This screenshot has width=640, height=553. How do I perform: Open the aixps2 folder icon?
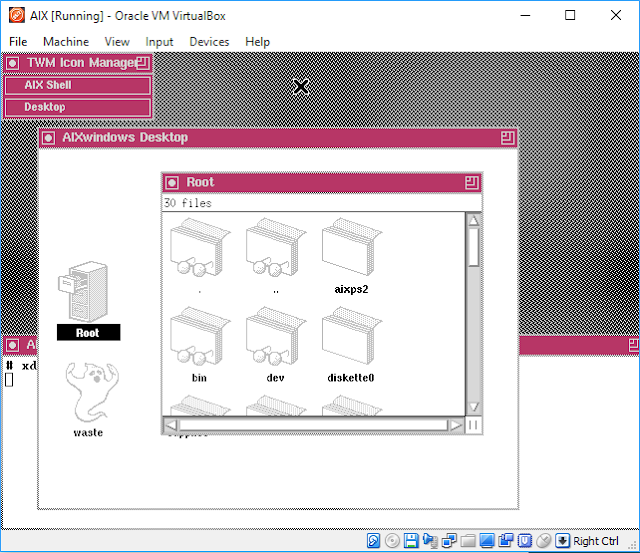coord(351,247)
